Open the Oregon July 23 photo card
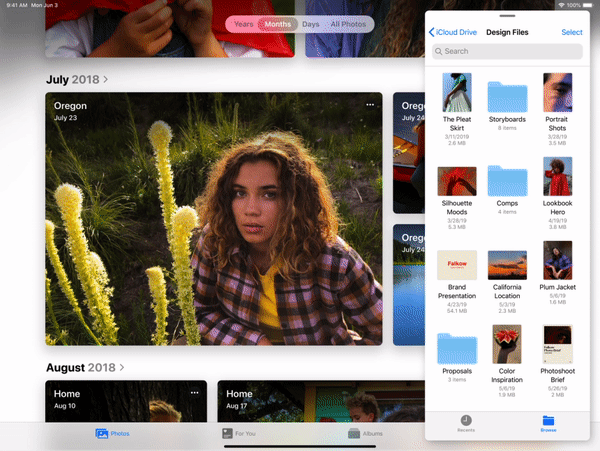Screen dimensions: 600x451 (x=214, y=219)
